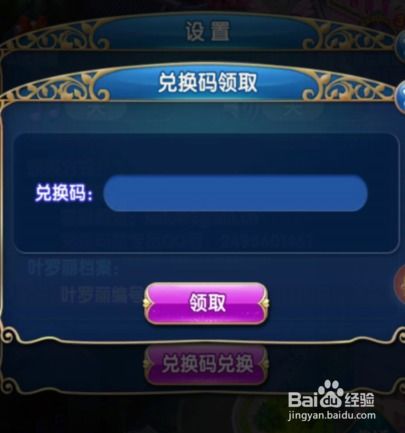Image resolution: width=405 pixels, height=433 pixels.
Task: Select the dimmed 兑换码兑换 button below the dialog
Action: pyautogui.click(x=207, y=364)
